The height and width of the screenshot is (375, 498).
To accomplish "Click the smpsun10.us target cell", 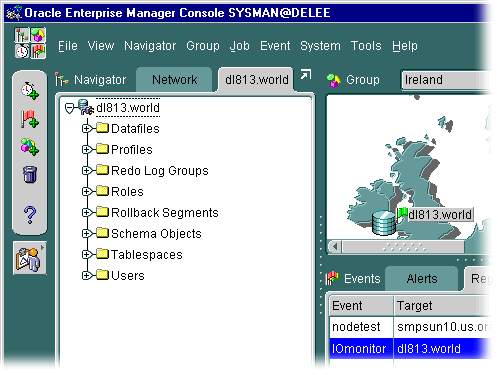I will (443, 327).
